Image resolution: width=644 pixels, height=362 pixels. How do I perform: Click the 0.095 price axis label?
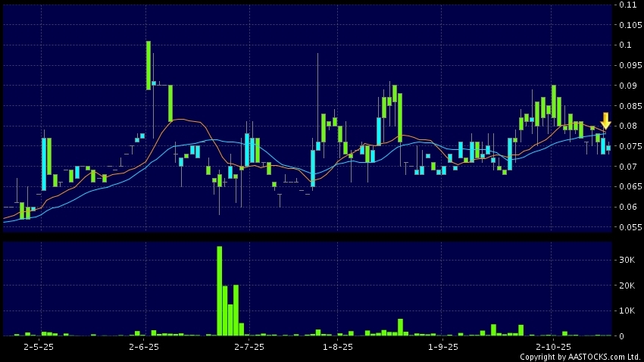pyautogui.click(x=627, y=66)
